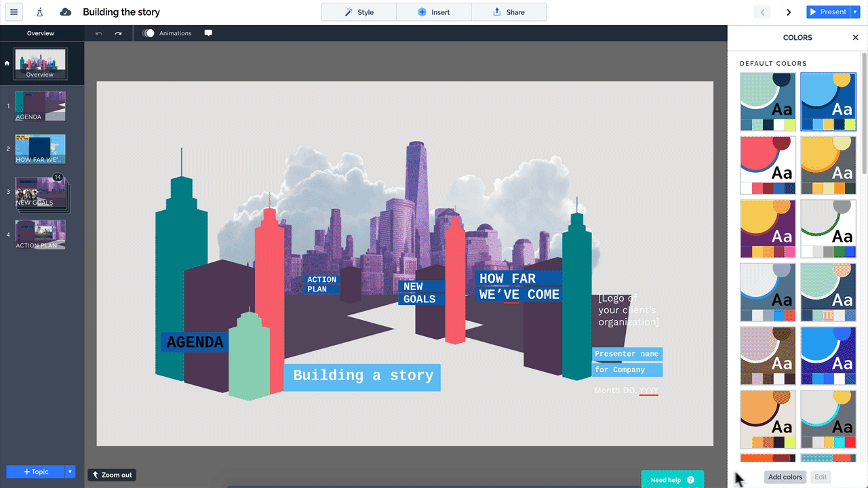Open the hamburger main menu
This screenshot has width=868, height=488.
point(14,12)
